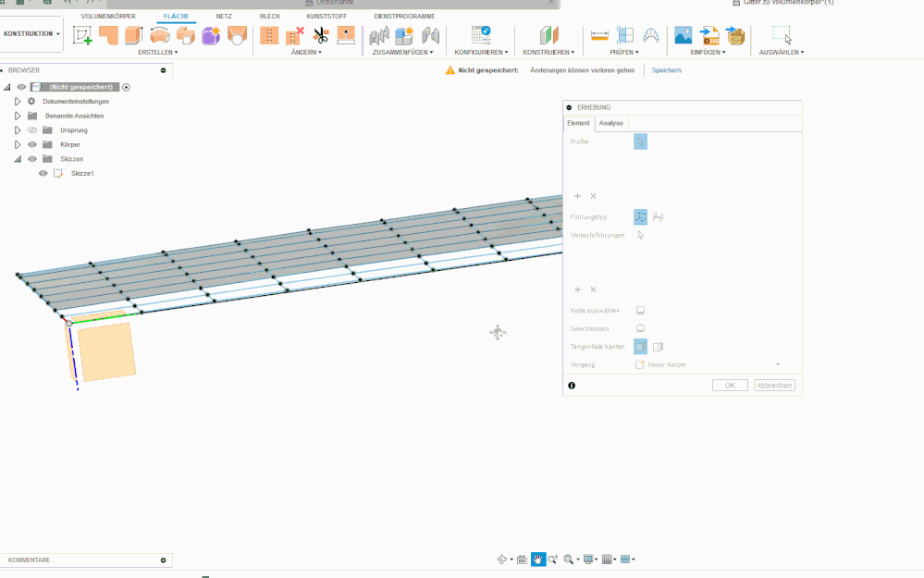The image size is (924, 578).
Task: Click the Speichern link
Action: (x=667, y=70)
